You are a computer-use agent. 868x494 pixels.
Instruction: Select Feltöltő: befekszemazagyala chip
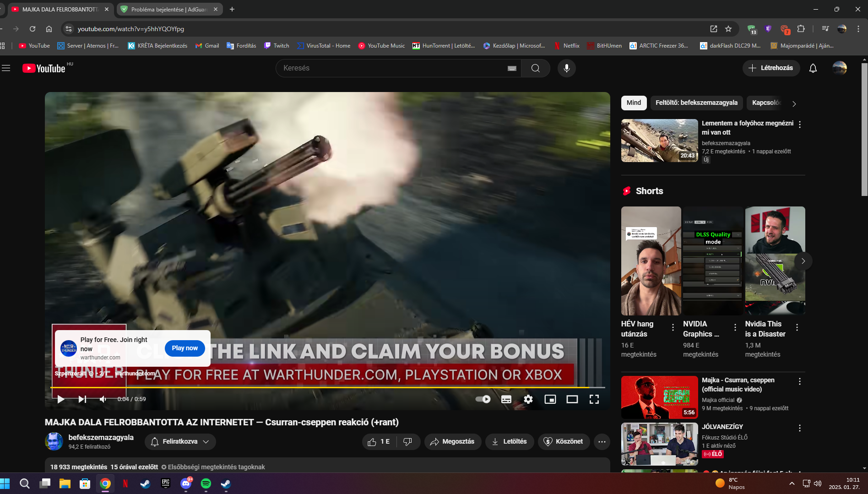point(696,103)
